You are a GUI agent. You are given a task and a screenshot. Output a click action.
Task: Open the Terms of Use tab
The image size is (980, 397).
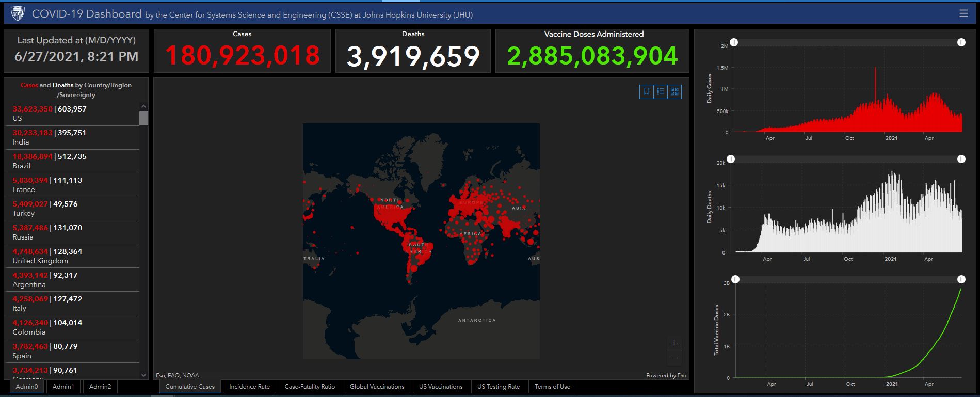tap(552, 387)
